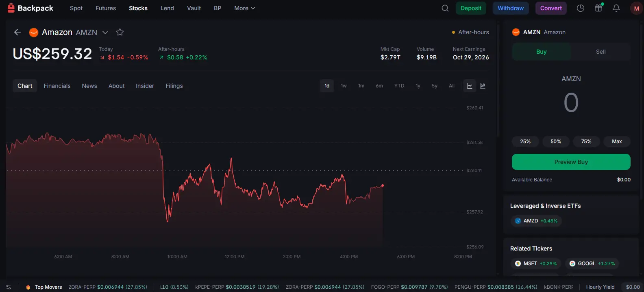This screenshot has height=292, width=644.
Task: Click the MSFT ticker logo
Action: click(518, 264)
